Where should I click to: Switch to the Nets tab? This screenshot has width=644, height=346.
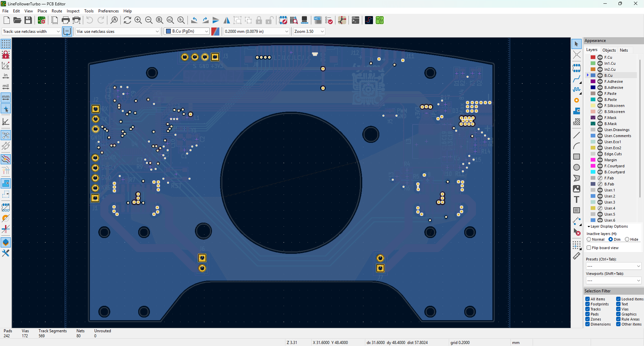(x=624, y=50)
